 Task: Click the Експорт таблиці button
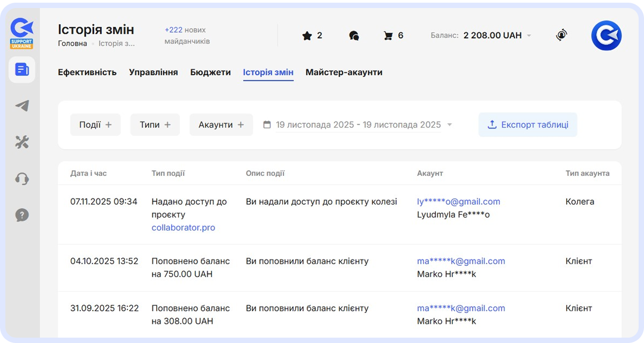point(528,125)
